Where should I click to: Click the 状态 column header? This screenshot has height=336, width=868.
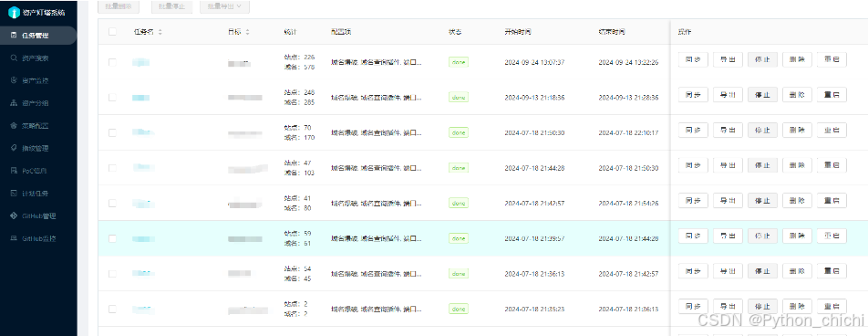(x=455, y=32)
